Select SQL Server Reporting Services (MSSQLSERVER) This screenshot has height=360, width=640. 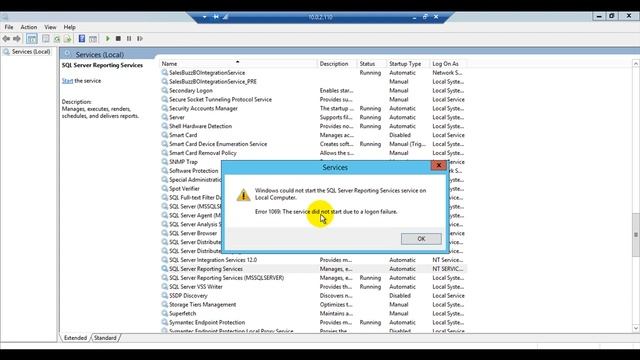[x=313, y=278]
